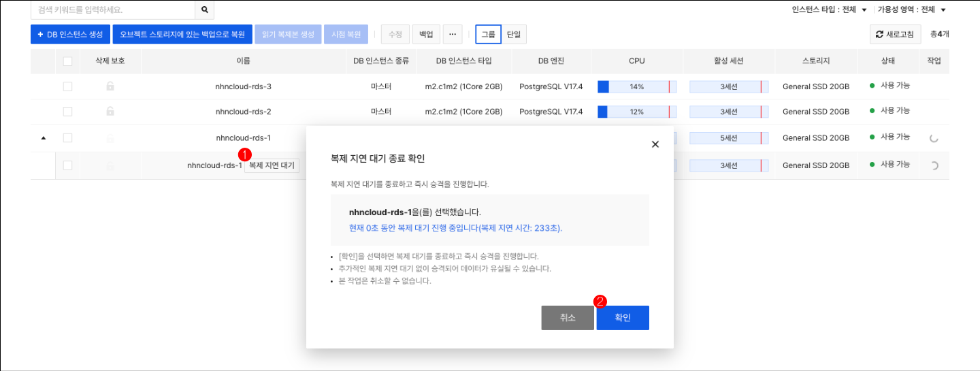Check the box for the 복제 지연 대기 row
The image size is (980, 371).
(67, 165)
